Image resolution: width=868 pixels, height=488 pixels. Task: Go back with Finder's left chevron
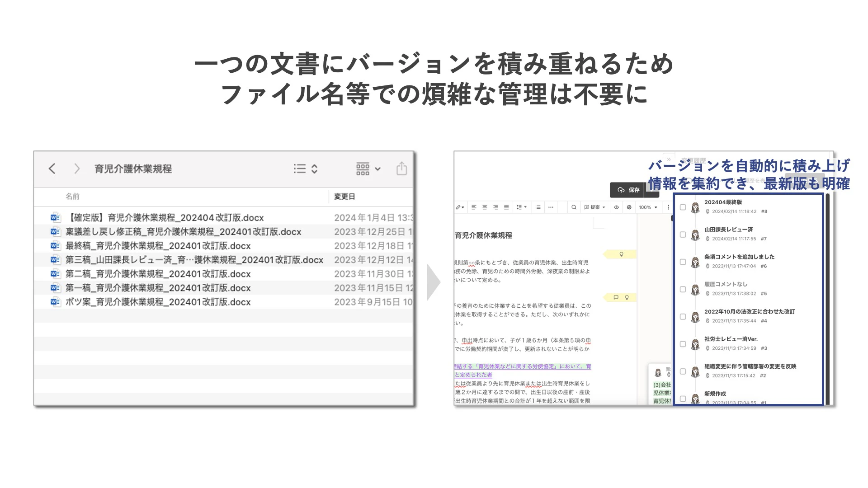point(52,169)
